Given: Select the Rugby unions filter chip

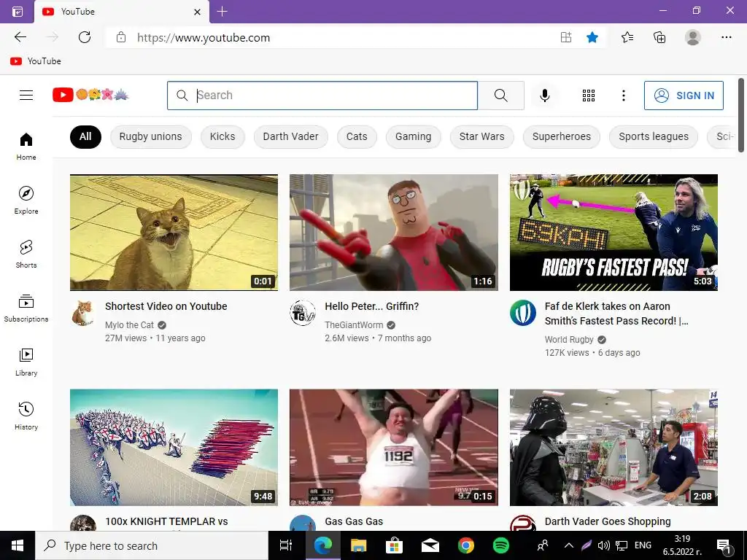Looking at the screenshot, I should [x=150, y=136].
